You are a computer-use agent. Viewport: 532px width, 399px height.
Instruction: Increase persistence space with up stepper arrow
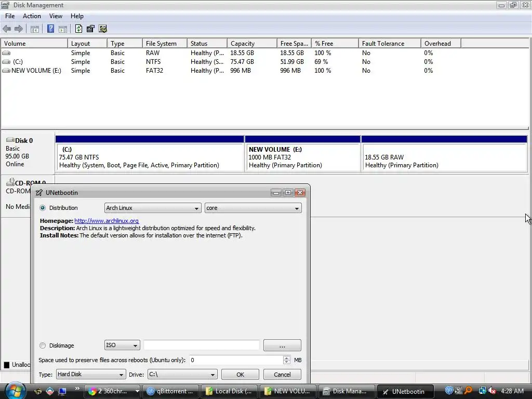click(x=287, y=357)
